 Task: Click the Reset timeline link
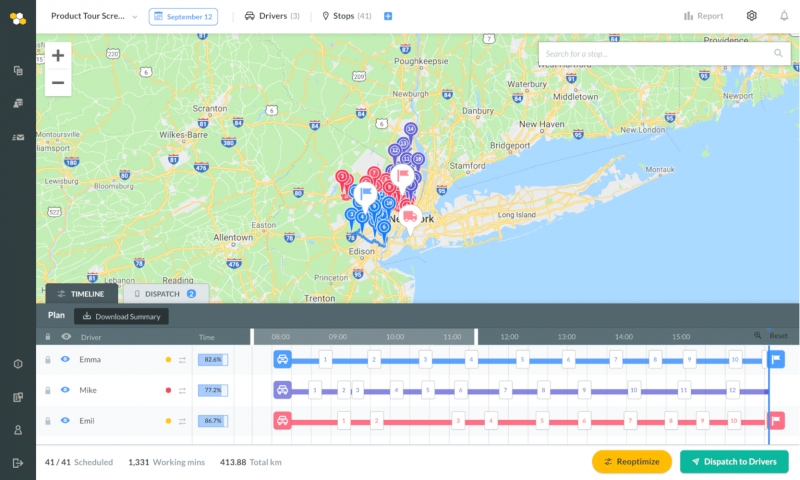[x=779, y=336]
